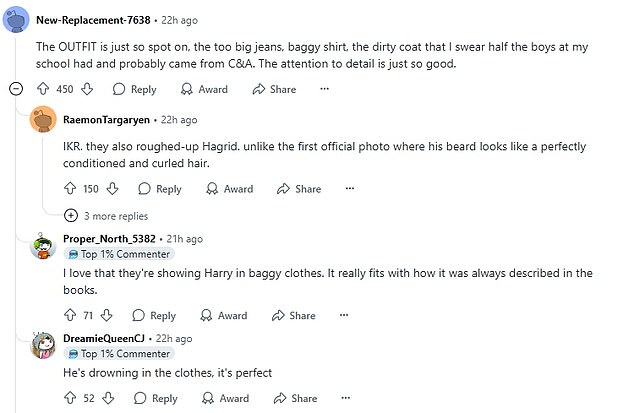Upvote New-Replacement-7638's comment
This screenshot has height=413, width=634.
43,89
